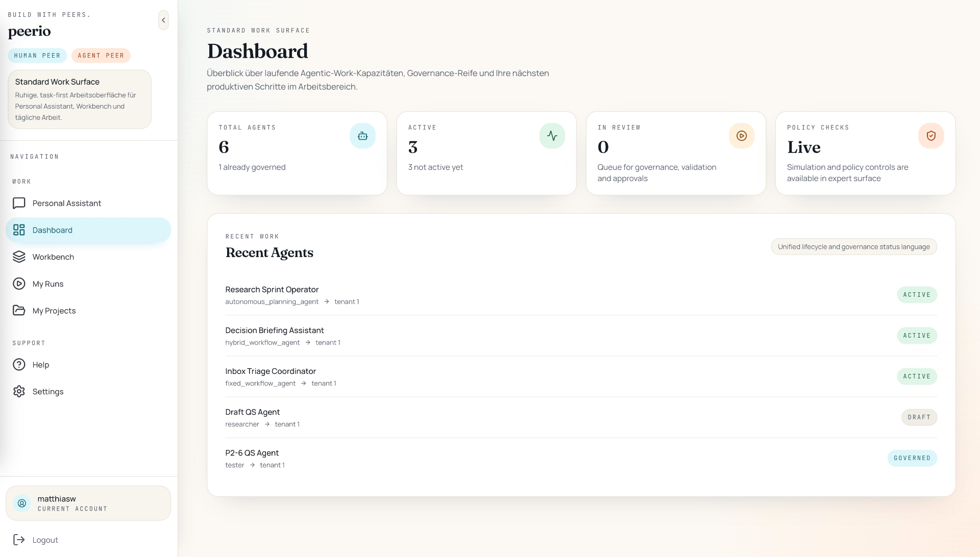
Task: Open the Help support entry
Action: tap(88, 365)
